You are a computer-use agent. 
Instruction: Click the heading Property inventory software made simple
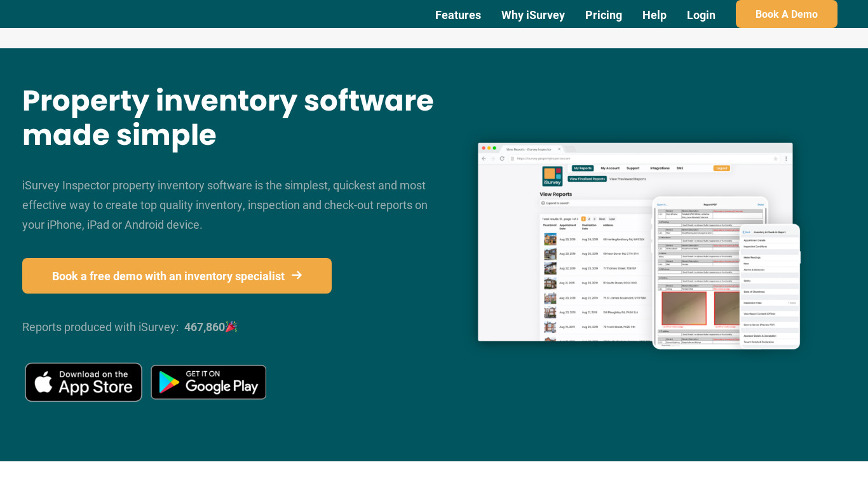point(228,118)
